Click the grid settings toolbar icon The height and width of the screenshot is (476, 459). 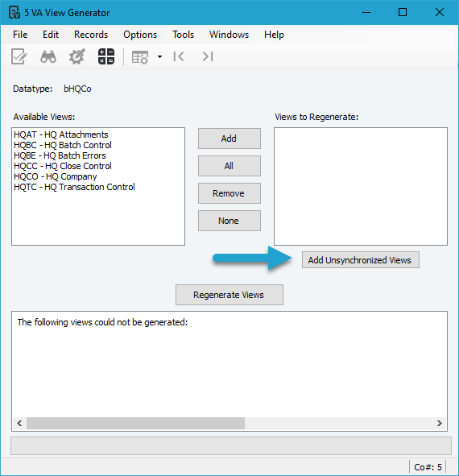(x=140, y=57)
